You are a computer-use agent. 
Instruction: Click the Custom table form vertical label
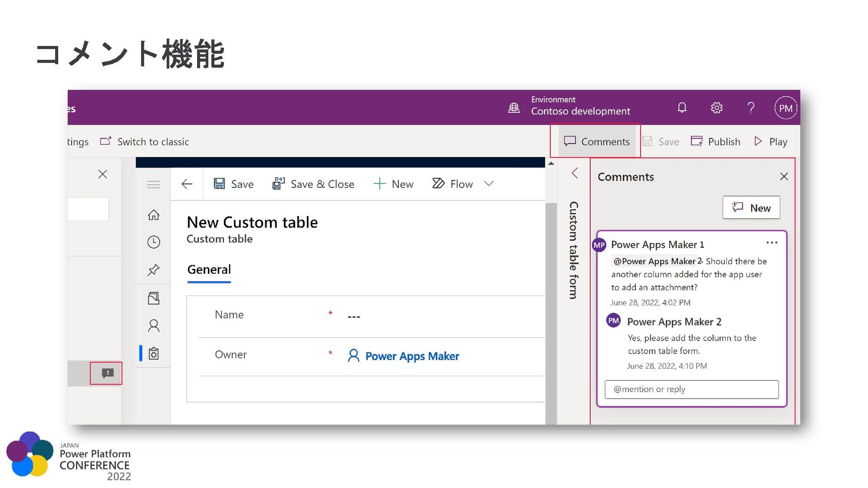click(573, 250)
